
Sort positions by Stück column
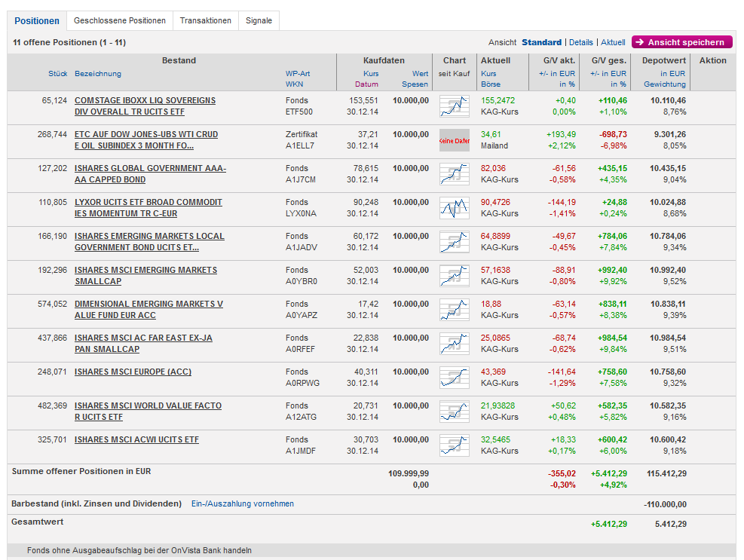[x=58, y=74]
